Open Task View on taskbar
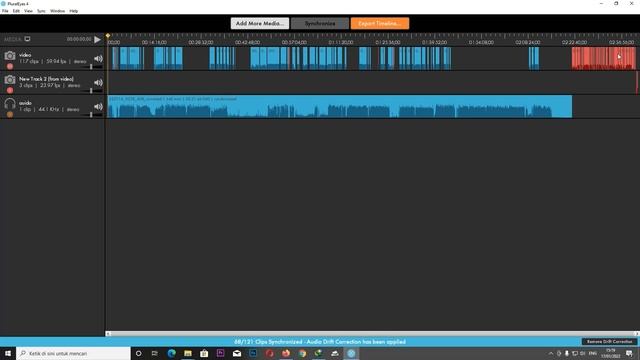This screenshot has height=360, width=640. 155,353
